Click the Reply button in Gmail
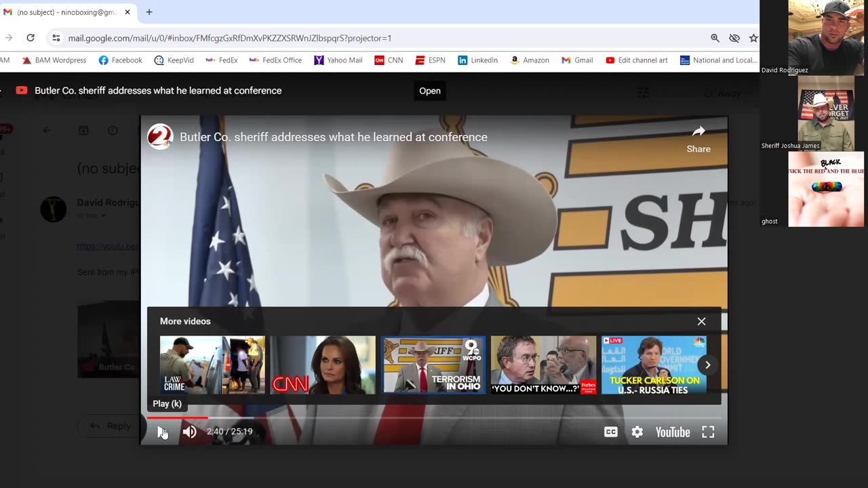Screen dimensions: 868x488 [111, 426]
